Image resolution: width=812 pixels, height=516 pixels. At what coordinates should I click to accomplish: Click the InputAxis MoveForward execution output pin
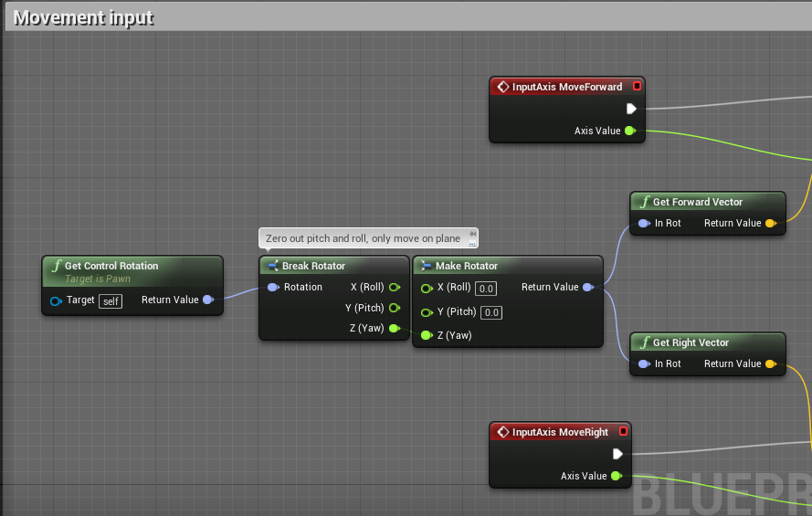631,109
